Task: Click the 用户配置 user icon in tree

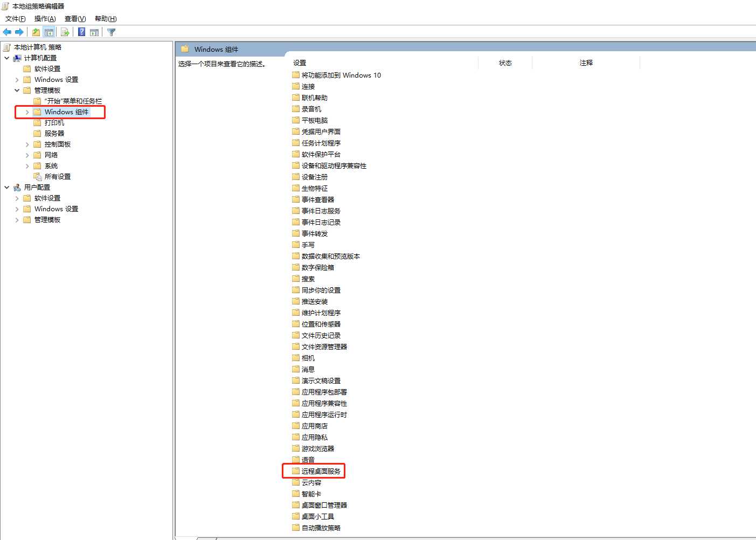Action: click(x=18, y=188)
